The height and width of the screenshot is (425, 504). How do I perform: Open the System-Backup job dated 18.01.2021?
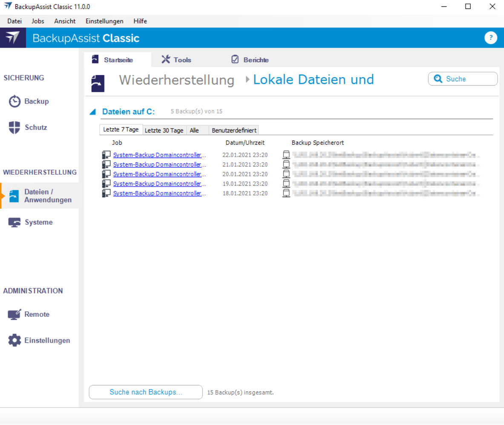coord(159,193)
